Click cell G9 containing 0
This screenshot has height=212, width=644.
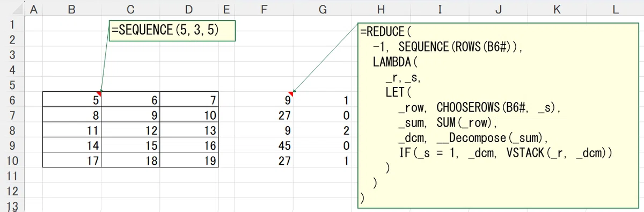(322, 145)
